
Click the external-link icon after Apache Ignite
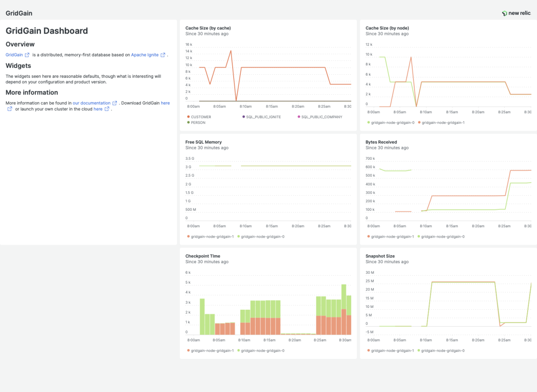[x=163, y=55]
